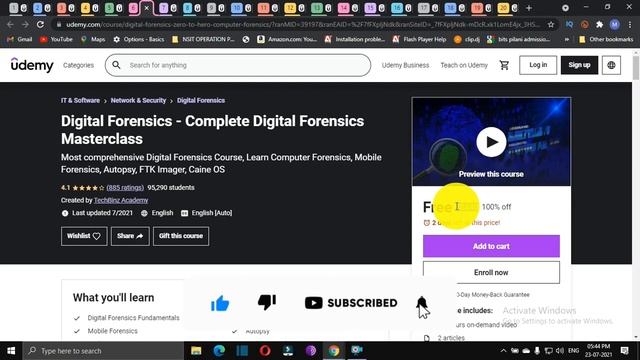Open the Chrome profile avatar
Image resolution: width=640 pixels, height=360 pixels.
click(615, 24)
